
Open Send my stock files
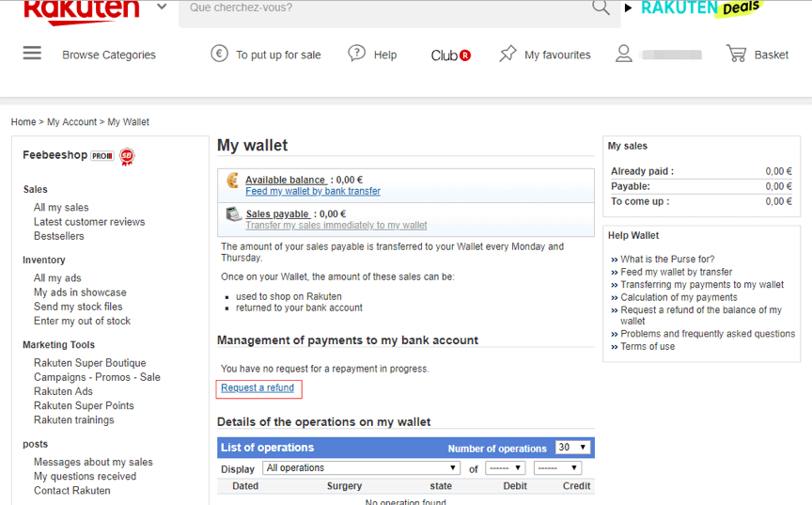click(78, 307)
